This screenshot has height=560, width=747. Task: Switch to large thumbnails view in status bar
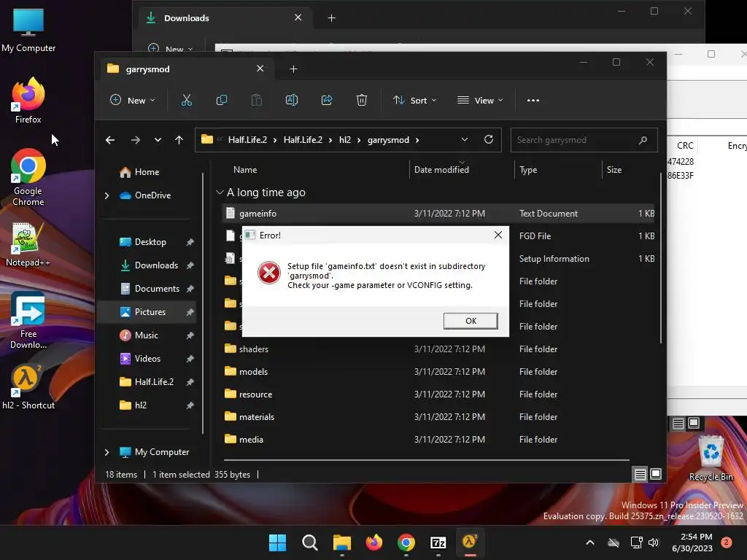[656, 474]
